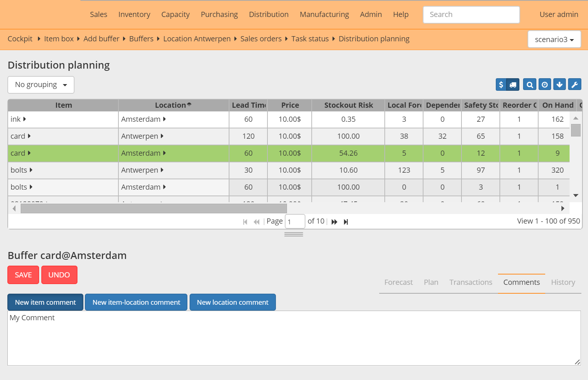
Task: Jump to the last page of results
Action: tap(346, 222)
